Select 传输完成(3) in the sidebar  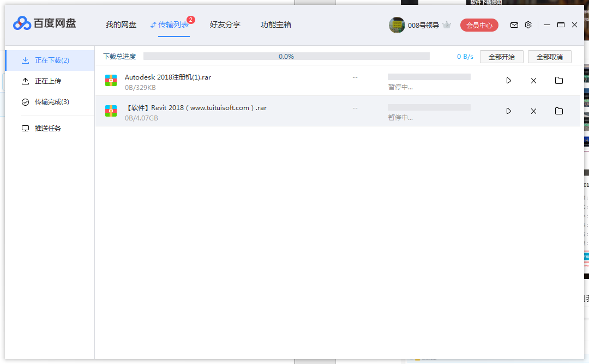point(50,102)
